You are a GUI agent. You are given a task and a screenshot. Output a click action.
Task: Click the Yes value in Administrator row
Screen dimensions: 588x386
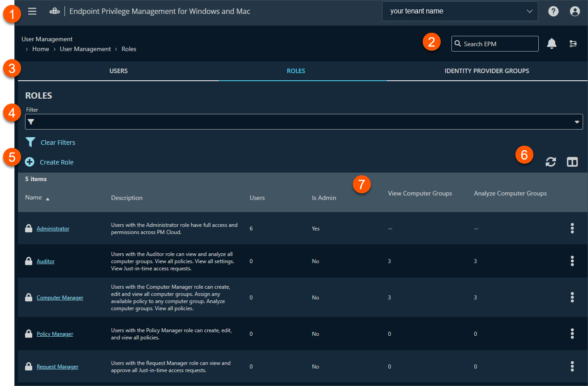[x=316, y=229]
